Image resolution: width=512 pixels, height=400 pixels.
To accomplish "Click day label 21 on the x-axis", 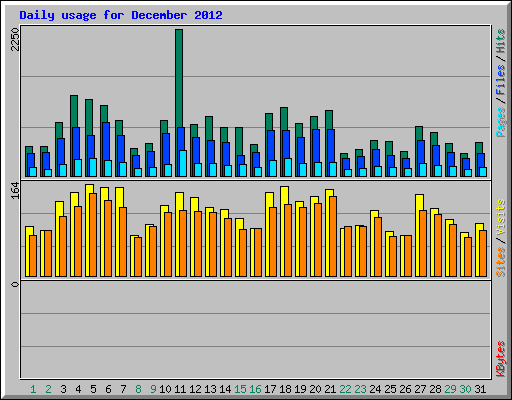I will (330, 389).
